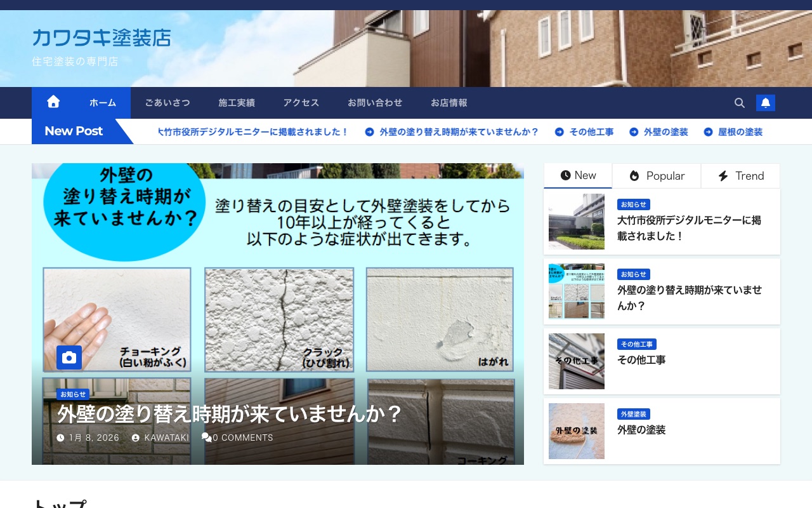Click the comments bubble icon on featured post
This screenshot has height=508, width=812.
pos(206,437)
